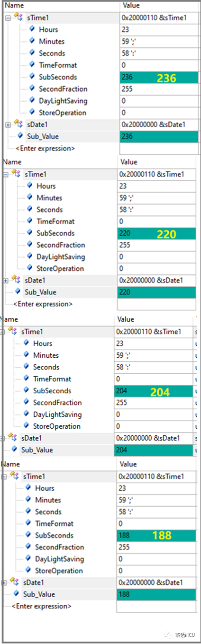Screen dimensions: 201x644
Task: Collapse sTime1 in the 188 watch panel
Action: (5, 476)
